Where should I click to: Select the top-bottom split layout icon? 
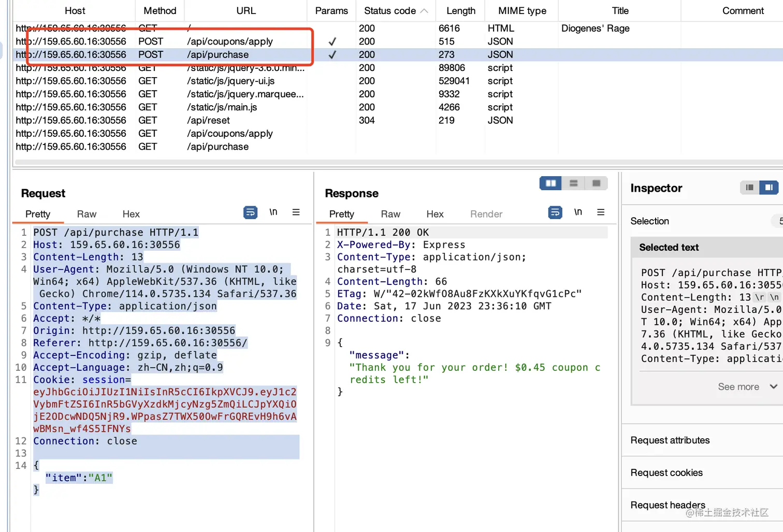tap(573, 183)
